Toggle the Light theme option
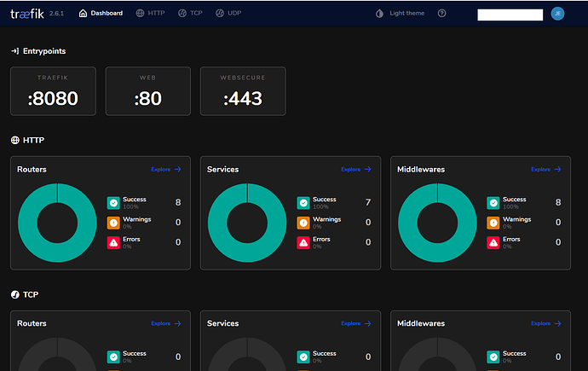The height and width of the screenshot is (371, 588). [x=406, y=13]
